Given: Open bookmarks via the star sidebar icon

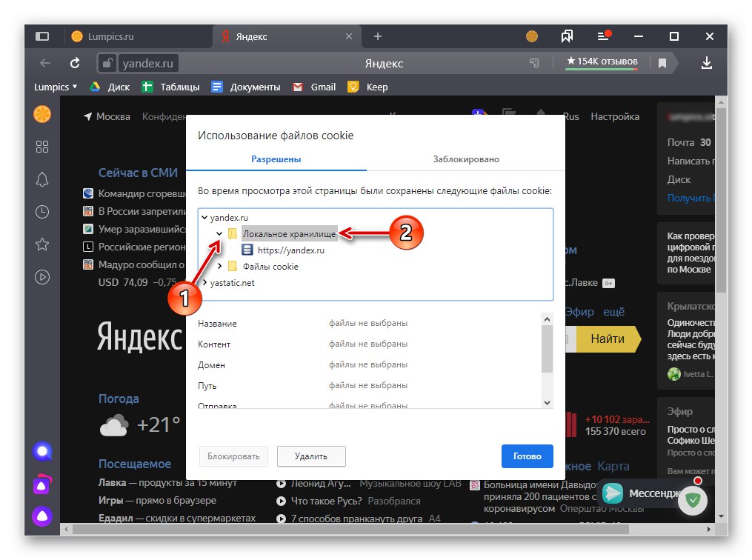Looking at the screenshot, I should pyautogui.click(x=42, y=244).
